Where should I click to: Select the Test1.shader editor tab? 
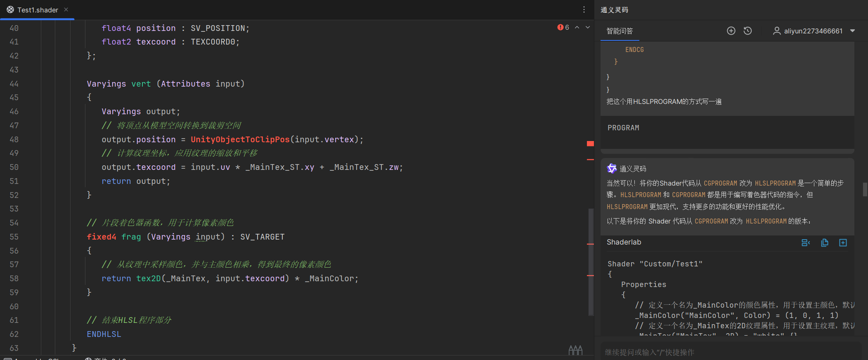(37, 9)
